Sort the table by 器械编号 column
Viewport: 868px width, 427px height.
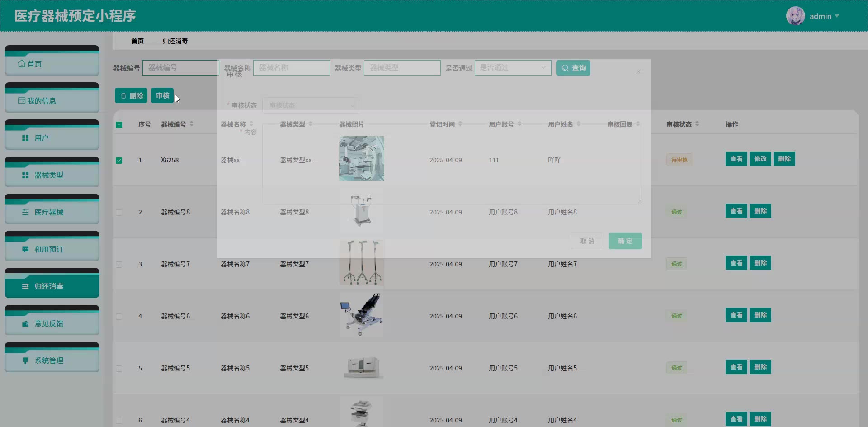(192, 124)
